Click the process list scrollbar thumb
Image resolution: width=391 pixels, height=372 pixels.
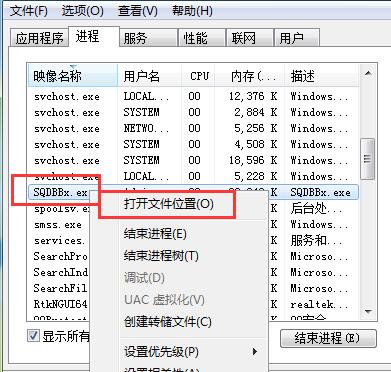point(368,159)
